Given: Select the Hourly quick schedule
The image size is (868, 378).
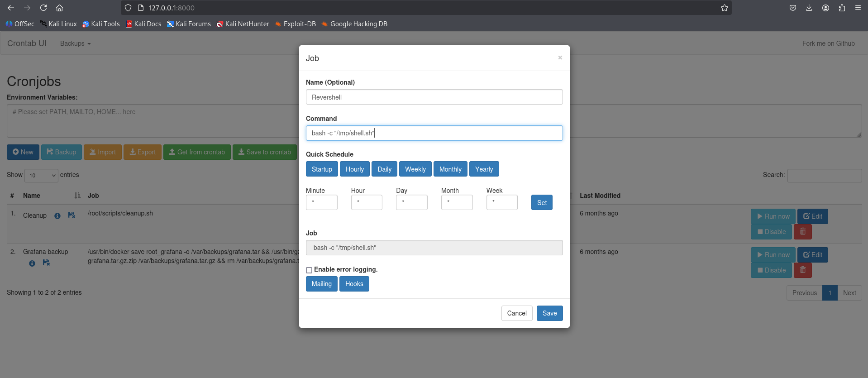Looking at the screenshot, I should pos(354,169).
